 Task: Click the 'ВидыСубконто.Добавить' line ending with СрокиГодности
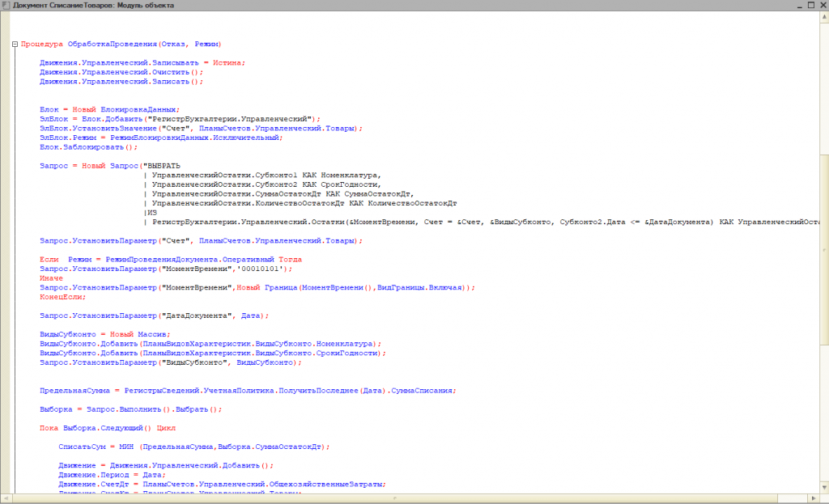click(x=213, y=354)
